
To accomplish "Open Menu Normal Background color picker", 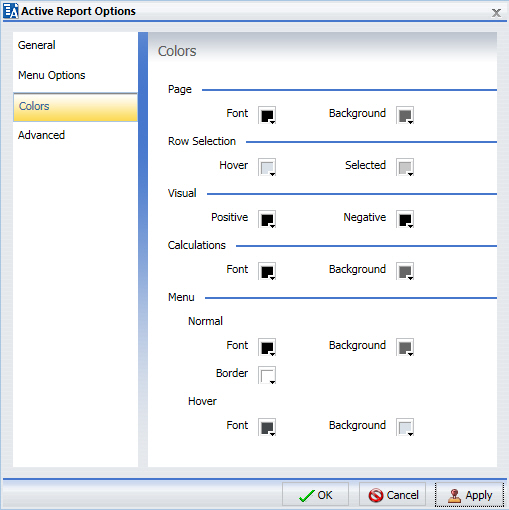I will click(x=405, y=347).
